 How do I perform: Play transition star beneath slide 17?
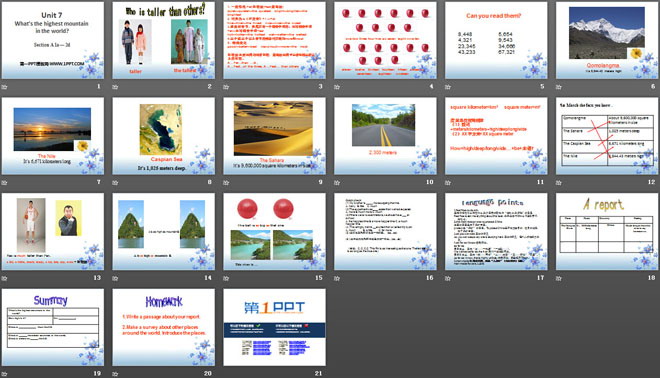click(448, 278)
